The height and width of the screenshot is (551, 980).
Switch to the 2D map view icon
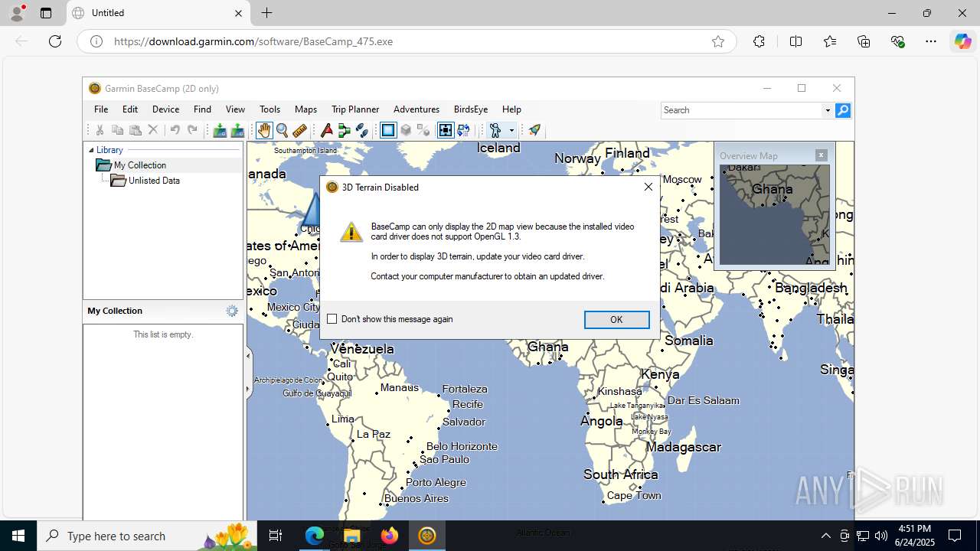(388, 130)
